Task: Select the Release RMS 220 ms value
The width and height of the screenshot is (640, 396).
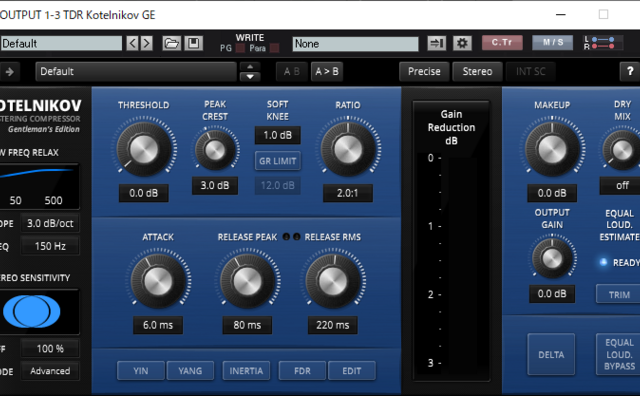Action: (x=333, y=325)
